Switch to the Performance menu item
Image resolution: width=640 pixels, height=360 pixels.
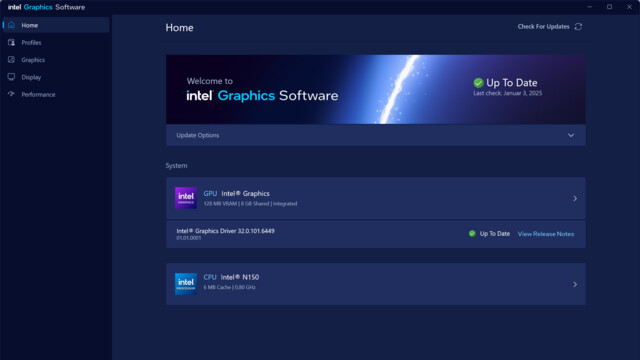pos(38,94)
